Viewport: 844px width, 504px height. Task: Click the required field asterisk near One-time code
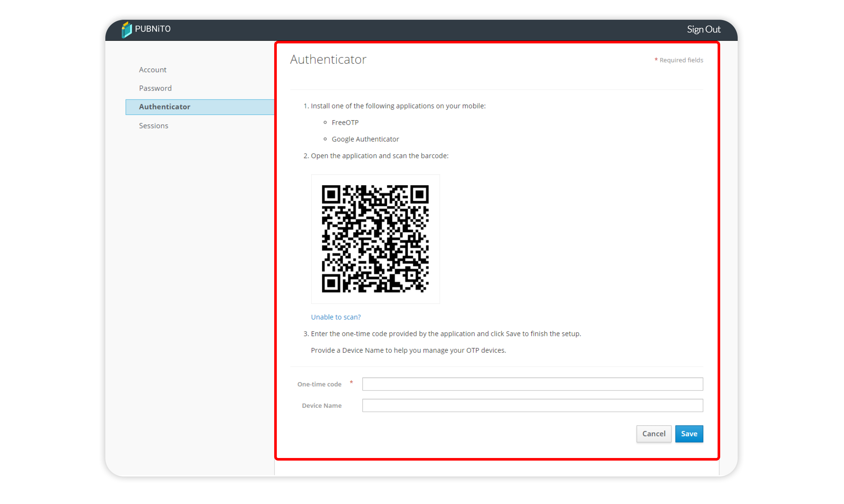point(351,383)
